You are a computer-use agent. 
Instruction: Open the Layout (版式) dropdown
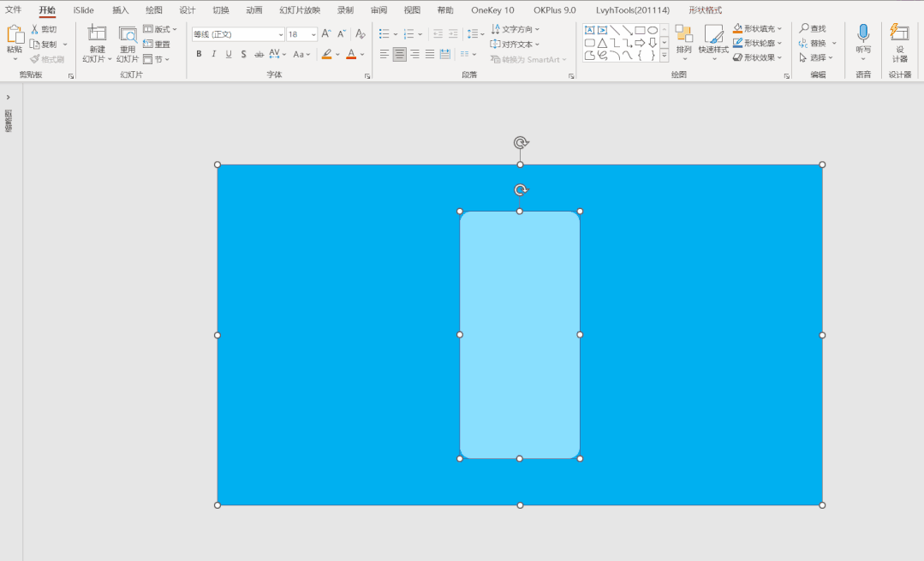click(x=160, y=29)
